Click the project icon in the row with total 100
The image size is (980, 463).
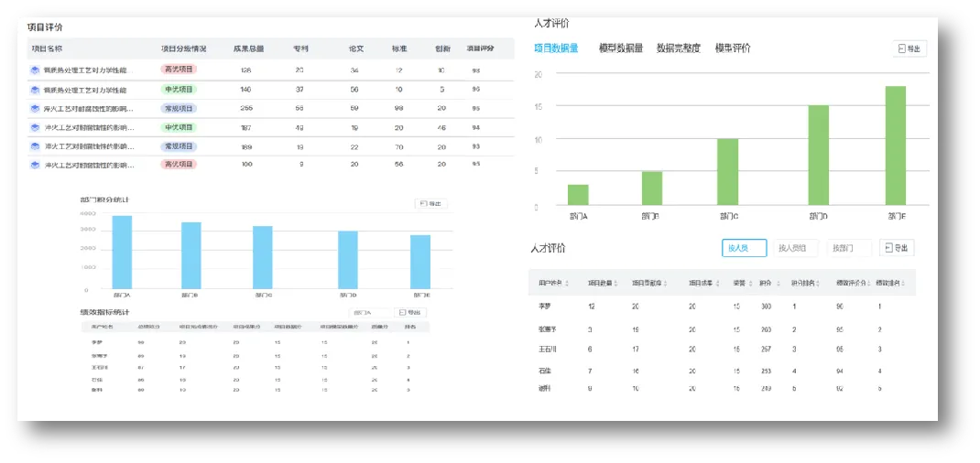click(35, 166)
